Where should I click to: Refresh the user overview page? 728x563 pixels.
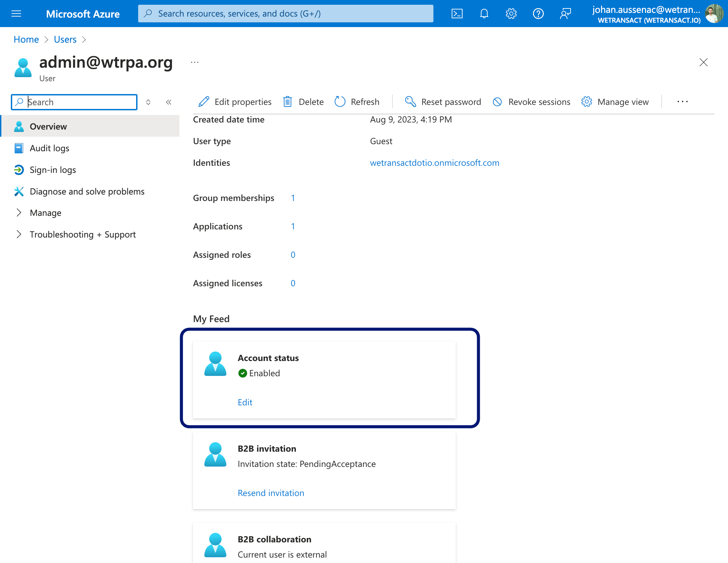tap(357, 102)
